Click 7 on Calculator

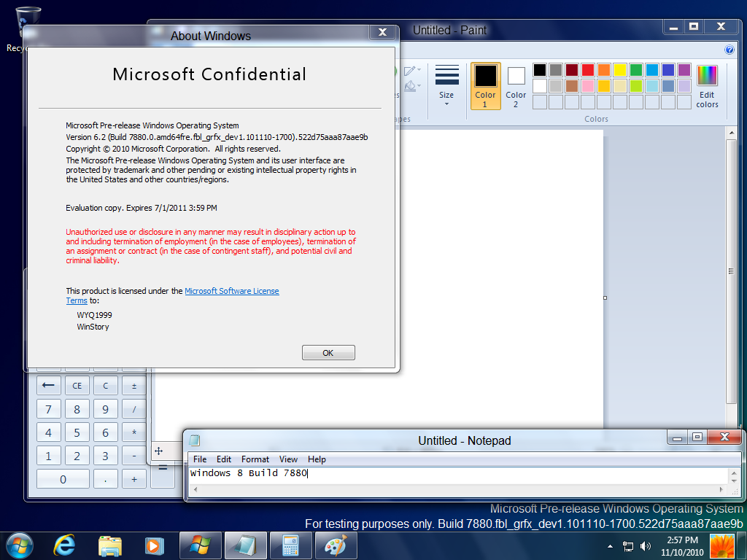49,409
